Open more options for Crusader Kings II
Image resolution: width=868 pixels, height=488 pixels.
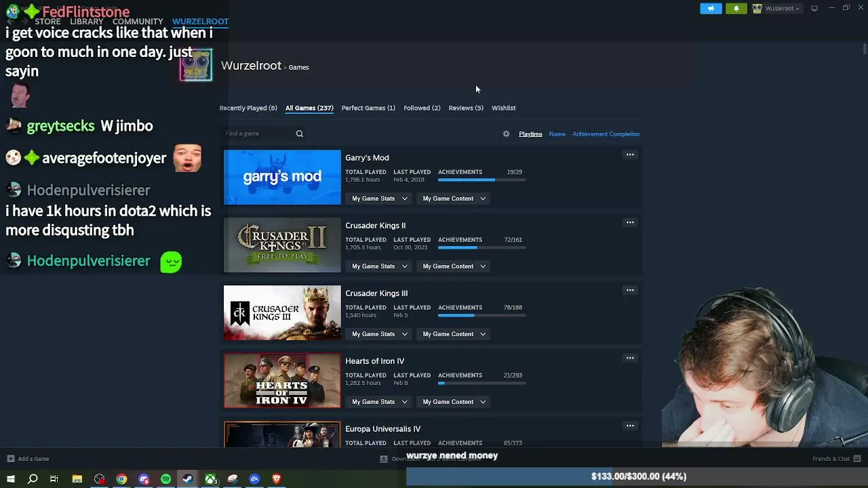click(630, 223)
